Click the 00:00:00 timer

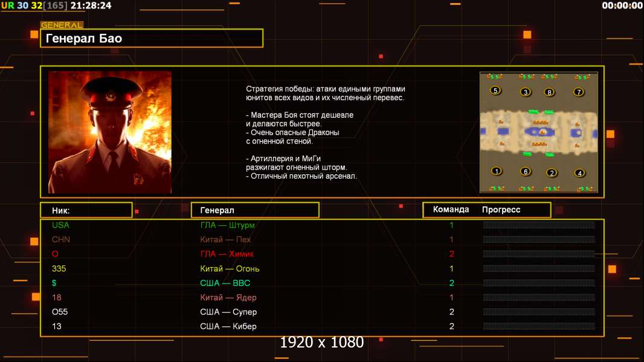[622, 5]
